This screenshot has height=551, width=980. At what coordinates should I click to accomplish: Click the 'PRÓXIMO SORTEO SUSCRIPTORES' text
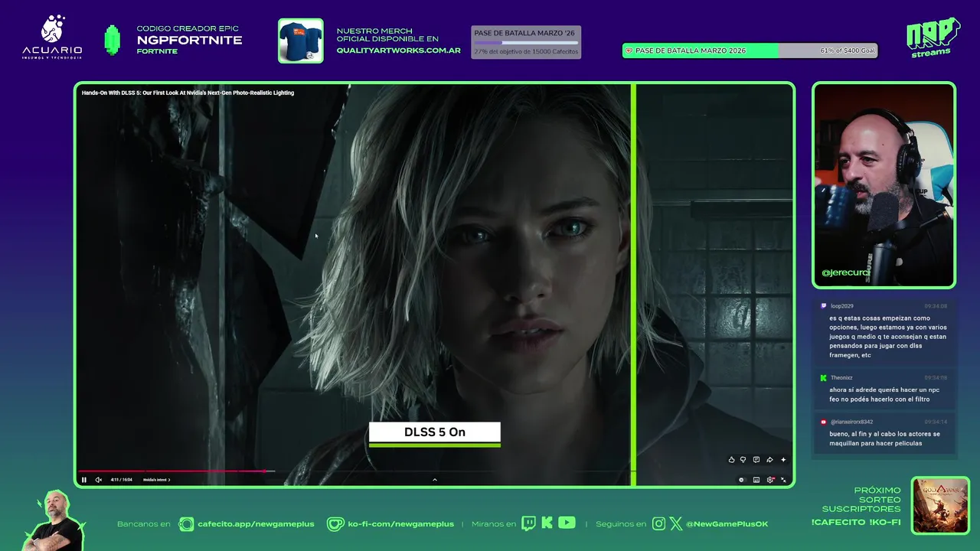click(862, 499)
